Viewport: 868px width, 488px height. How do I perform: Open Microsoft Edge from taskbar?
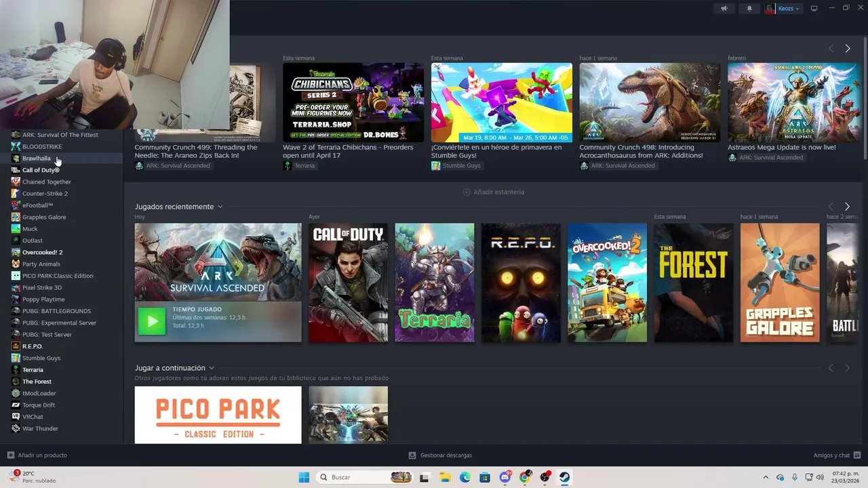tap(465, 477)
